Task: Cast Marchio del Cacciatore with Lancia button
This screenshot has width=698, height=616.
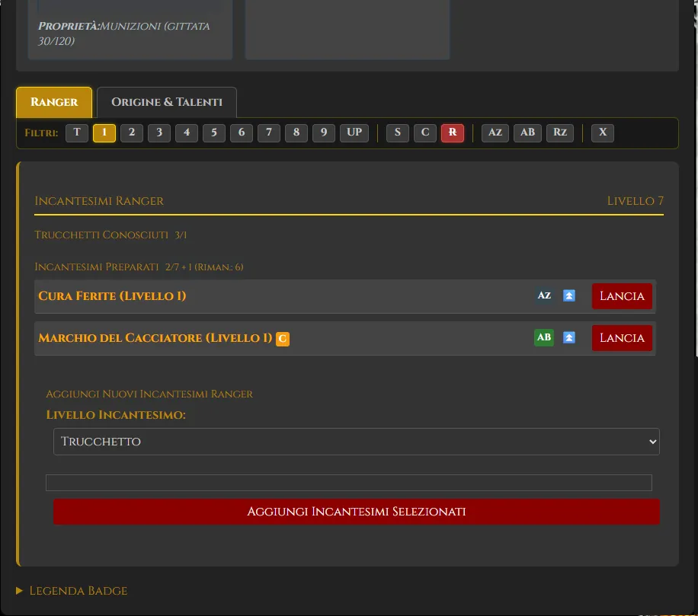Action: click(622, 338)
